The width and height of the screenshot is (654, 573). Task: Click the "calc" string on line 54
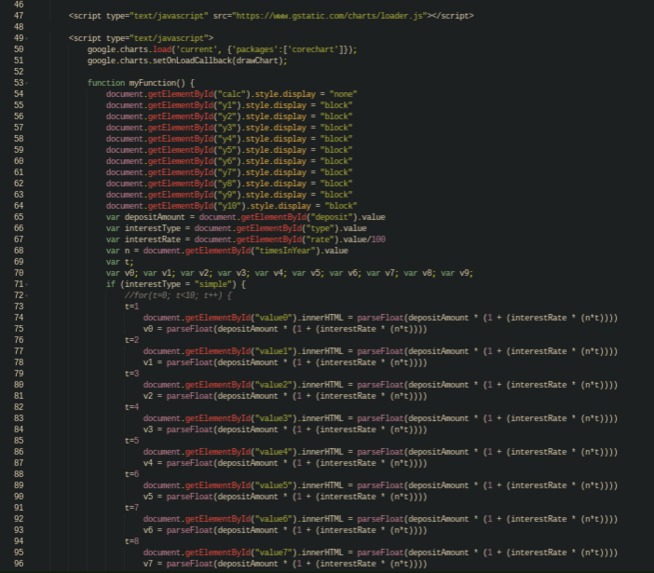click(x=231, y=94)
